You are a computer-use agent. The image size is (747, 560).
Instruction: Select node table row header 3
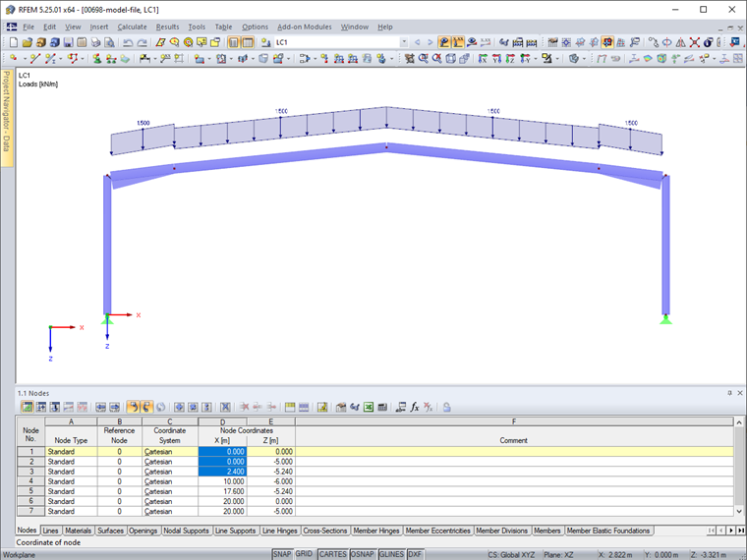click(31, 472)
